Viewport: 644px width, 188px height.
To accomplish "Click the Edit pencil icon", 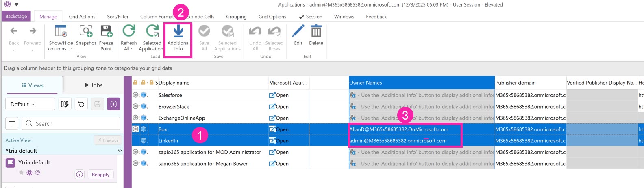I will tap(298, 32).
